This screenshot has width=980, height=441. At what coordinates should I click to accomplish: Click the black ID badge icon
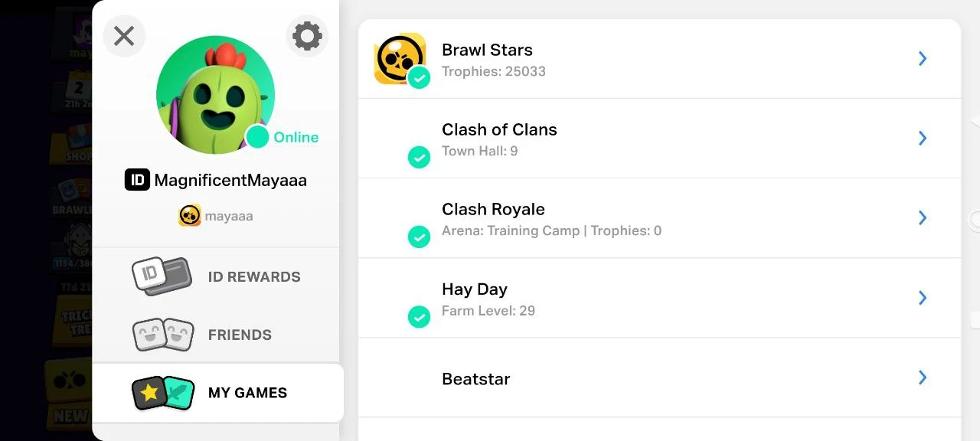pos(137,180)
